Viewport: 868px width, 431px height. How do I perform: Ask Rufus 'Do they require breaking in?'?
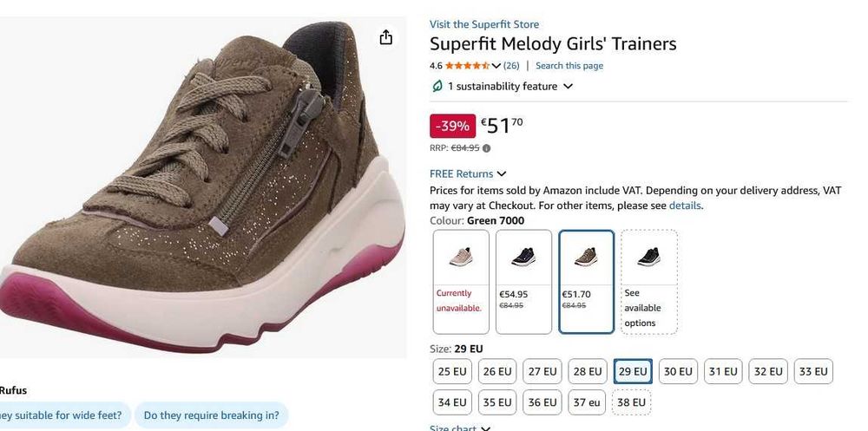pyautogui.click(x=212, y=415)
